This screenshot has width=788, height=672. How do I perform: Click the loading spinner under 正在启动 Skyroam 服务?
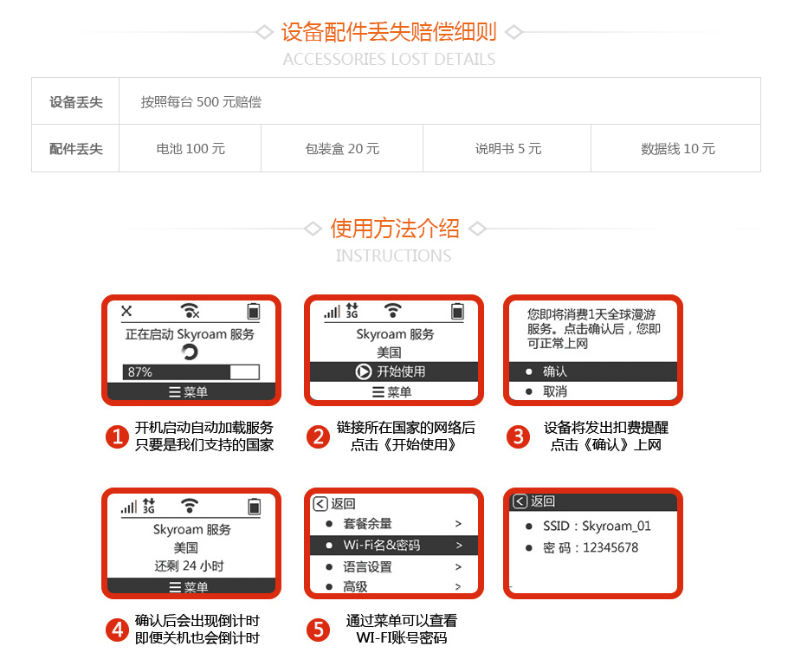(190, 352)
